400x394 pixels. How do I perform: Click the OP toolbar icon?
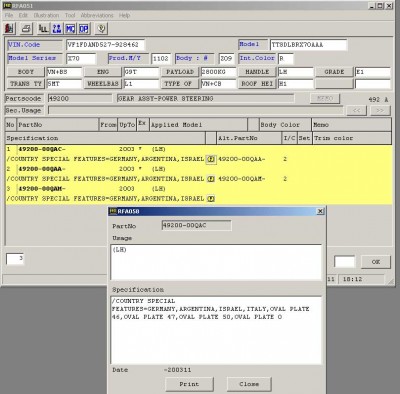pyautogui.click(x=84, y=29)
